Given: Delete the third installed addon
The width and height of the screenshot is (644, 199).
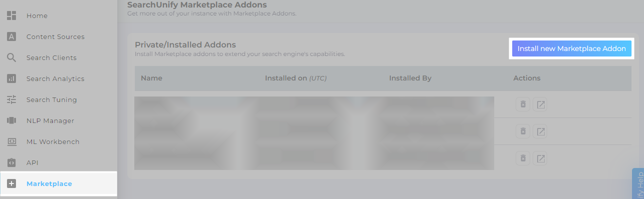Looking at the screenshot, I should [523, 158].
